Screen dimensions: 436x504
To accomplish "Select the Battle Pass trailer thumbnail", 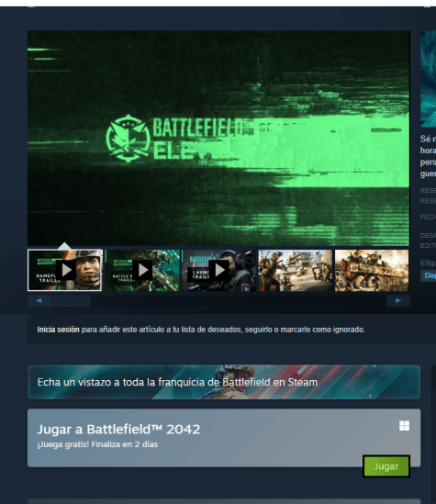I will [142, 270].
